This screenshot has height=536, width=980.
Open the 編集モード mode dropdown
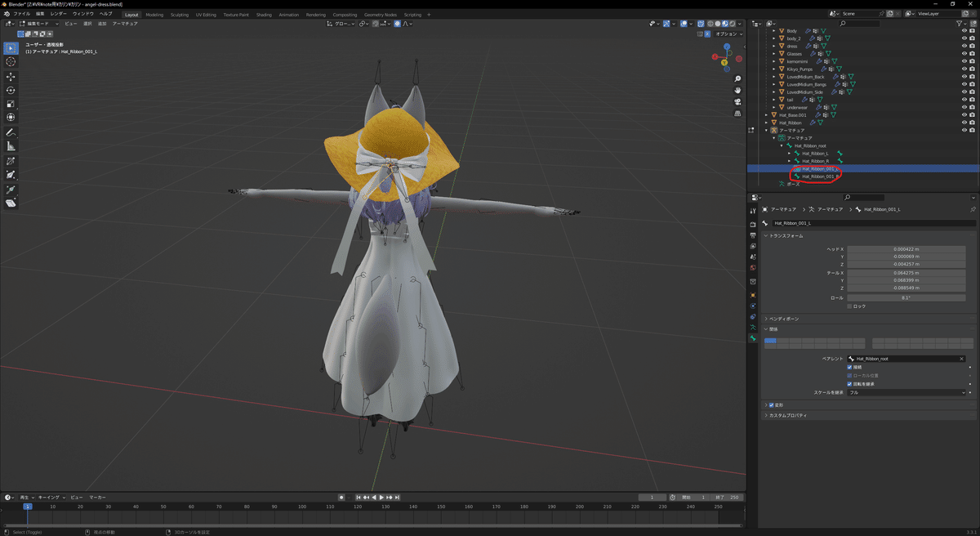[38, 24]
